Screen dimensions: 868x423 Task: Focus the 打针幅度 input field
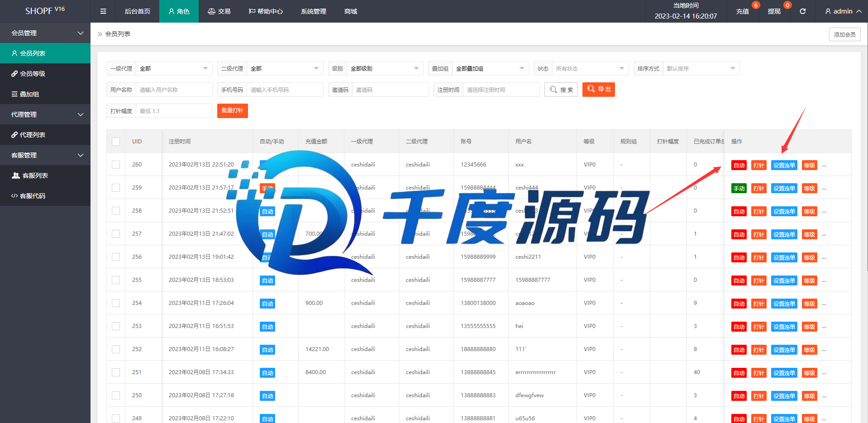(x=174, y=111)
